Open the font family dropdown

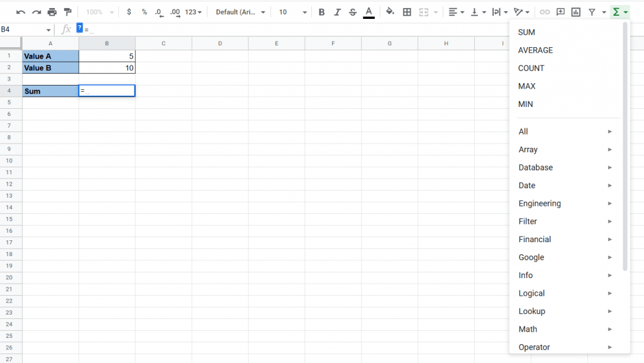pos(239,11)
